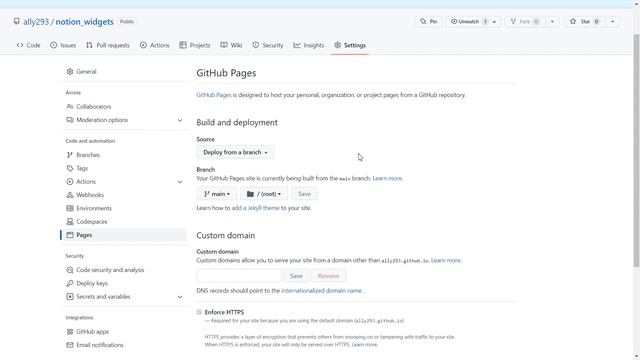Image resolution: width=640 pixels, height=360 pixels.
Task: Switch to the Security tab
Action: [x=268, y=45]
